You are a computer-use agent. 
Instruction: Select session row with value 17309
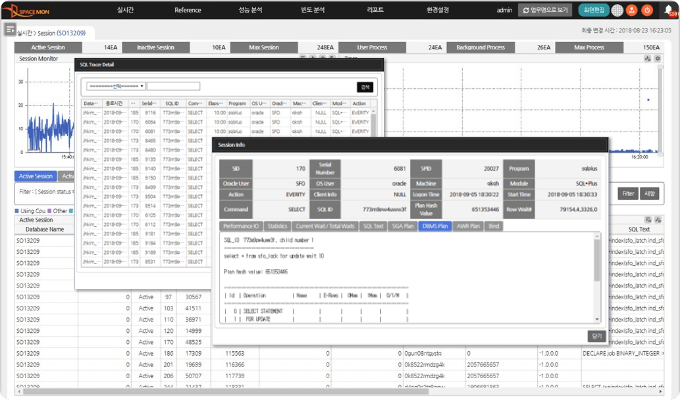[339, 353]
